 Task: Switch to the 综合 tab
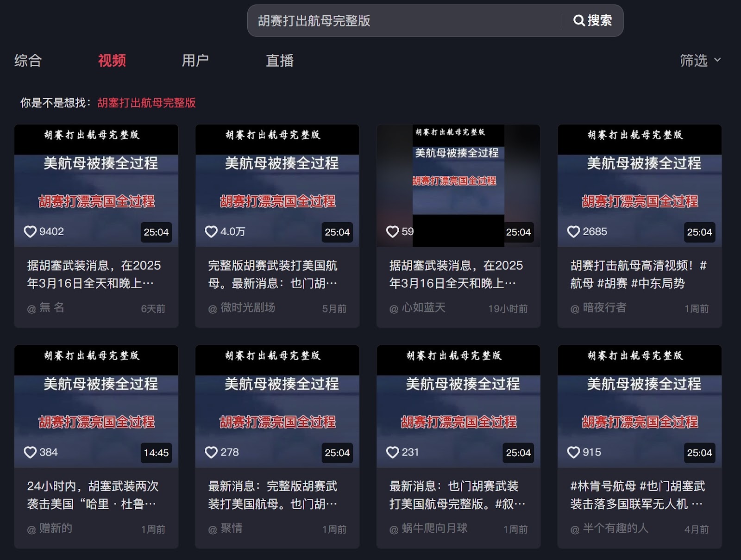tap(28, 60)
